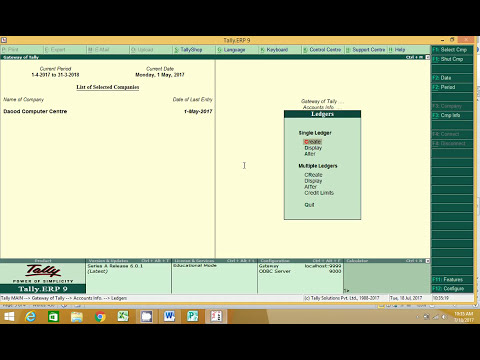480x360 pixels.
Task: Open H: Help in top bar
Action: [x=408, y=50]
